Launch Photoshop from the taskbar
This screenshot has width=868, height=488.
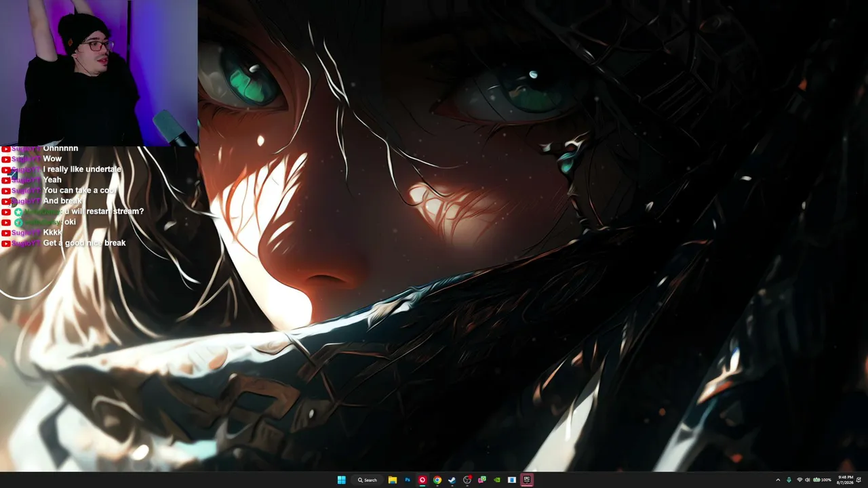pyautogui.click(x=408, y=480)
